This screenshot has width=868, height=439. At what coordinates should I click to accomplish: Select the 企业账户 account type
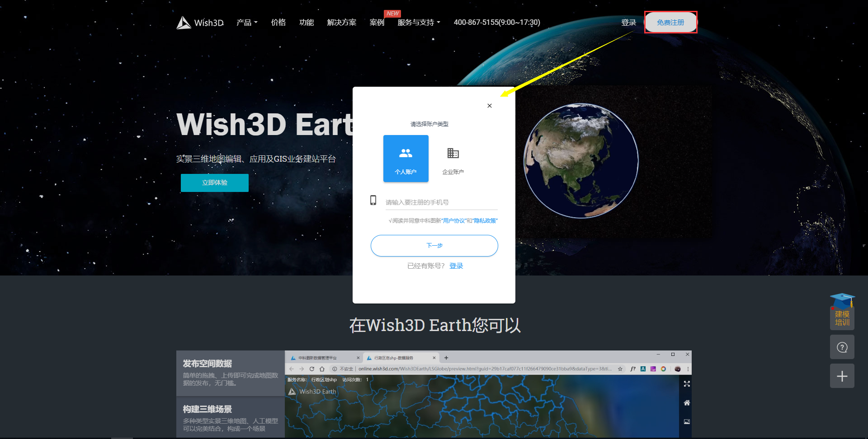(x=453, y=159)
